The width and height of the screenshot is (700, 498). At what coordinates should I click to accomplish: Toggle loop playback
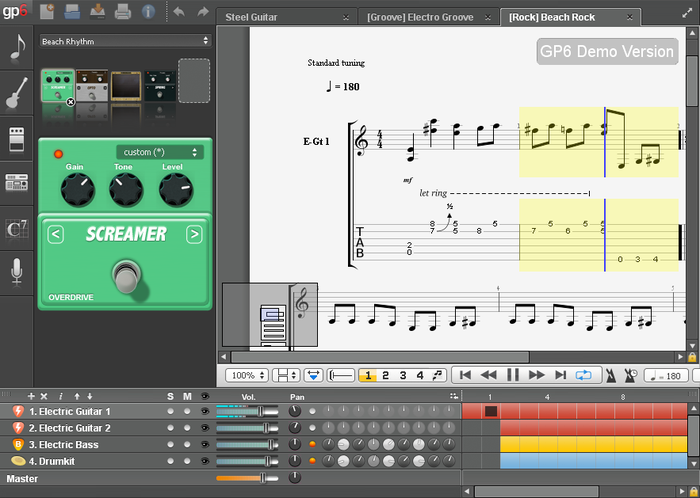(583, 375)
